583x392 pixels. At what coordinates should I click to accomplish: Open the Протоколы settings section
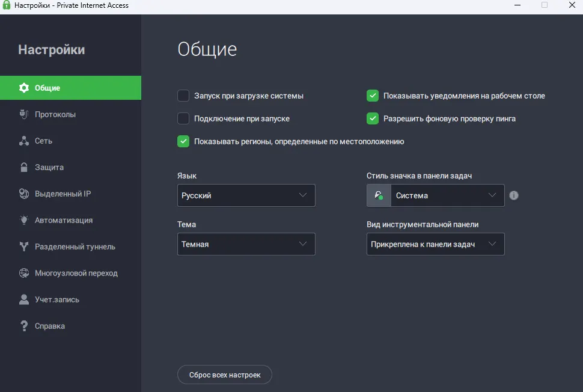click(54, 114)
